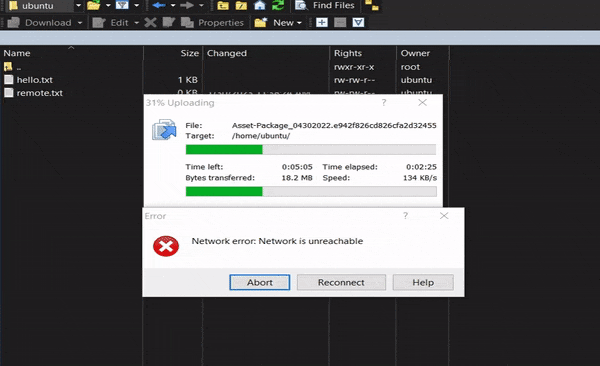Click the Reconnect button
Image resolution: width=600 pixels, height=366 pixels.
[x=341, y=282]
